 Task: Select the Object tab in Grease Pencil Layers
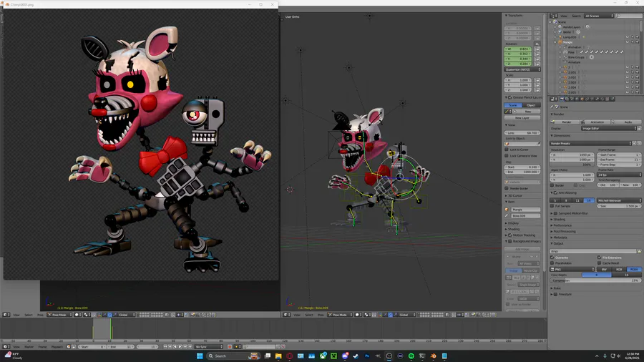[x=531, y=105]
